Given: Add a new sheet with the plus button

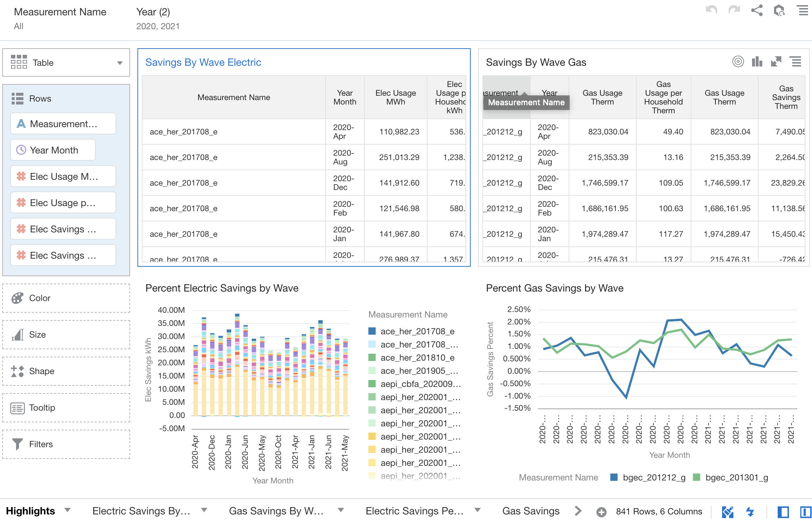Looking at the screenshot, I should [x=602, y=511].
